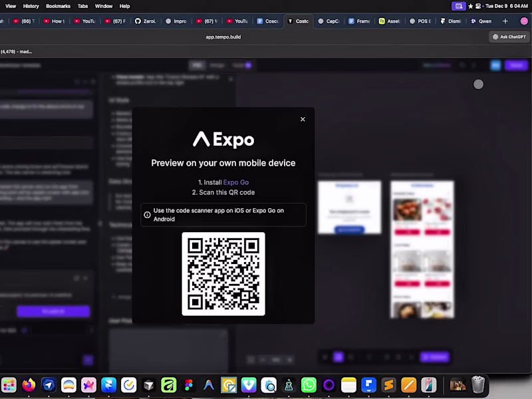532x399 pixels.
Task: Open the green flask app in dock
Action: click(289, 385)
